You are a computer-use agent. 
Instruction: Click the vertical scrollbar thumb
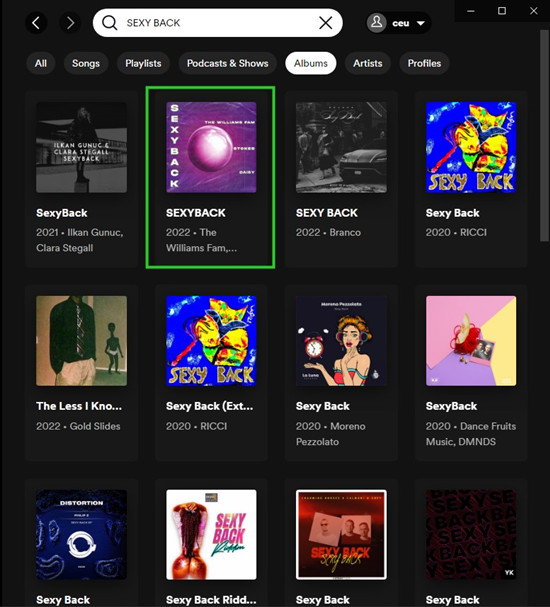(x=544, y=135)
